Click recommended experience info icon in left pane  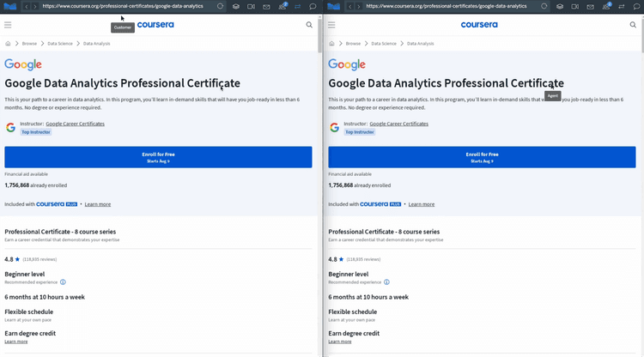point(63,281)
